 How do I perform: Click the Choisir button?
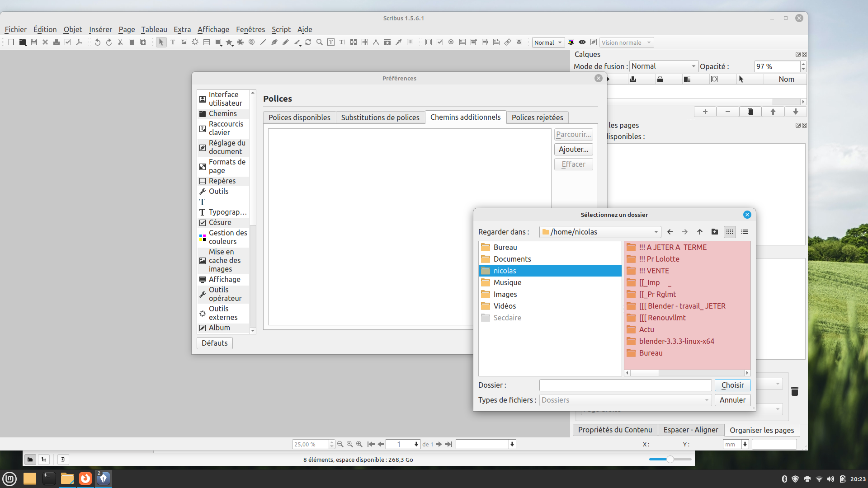point(733,385)
